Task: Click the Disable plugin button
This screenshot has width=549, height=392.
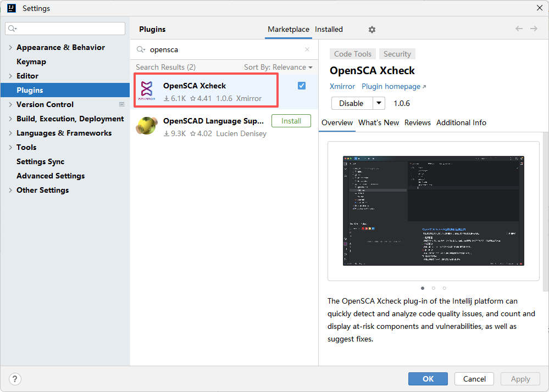Action: click(x=352, y=104)
